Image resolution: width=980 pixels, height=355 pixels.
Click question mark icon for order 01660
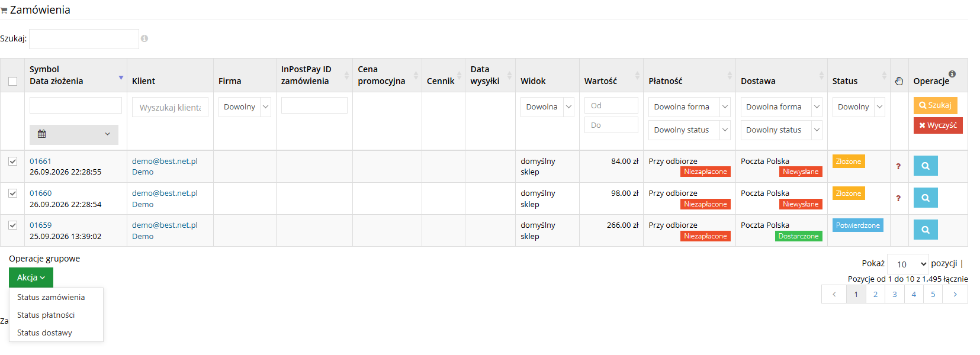click(898, 198)
